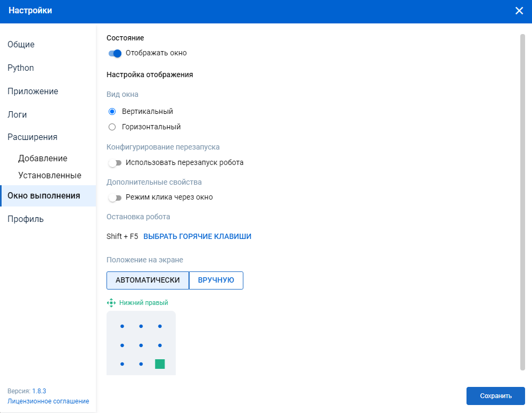532x413 pixels.
Task: Click the green bottom-right position square
Action: 160,364
